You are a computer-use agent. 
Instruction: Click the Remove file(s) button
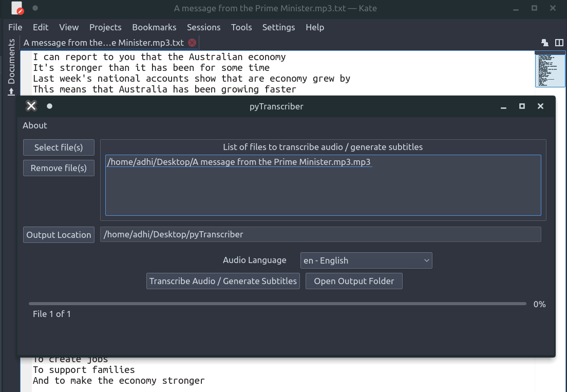tap(58, 167)
